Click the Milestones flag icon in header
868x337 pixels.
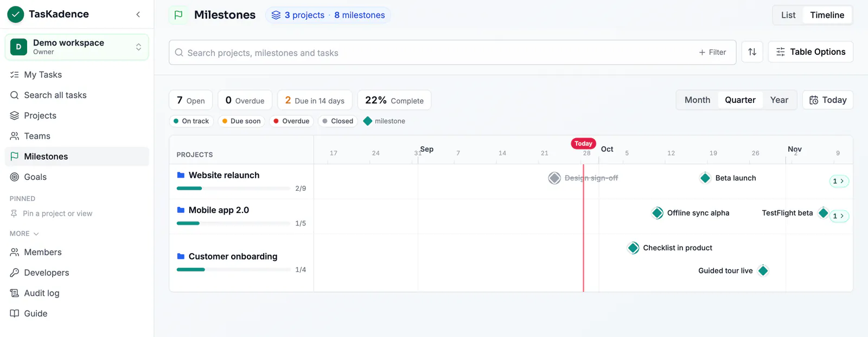tap(178, 15)
